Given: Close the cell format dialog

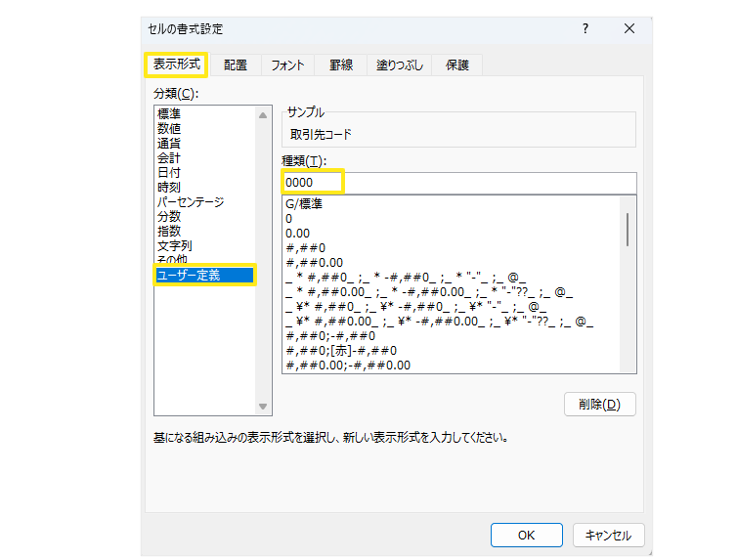Looking at the screenshot, I should point(629,29).
